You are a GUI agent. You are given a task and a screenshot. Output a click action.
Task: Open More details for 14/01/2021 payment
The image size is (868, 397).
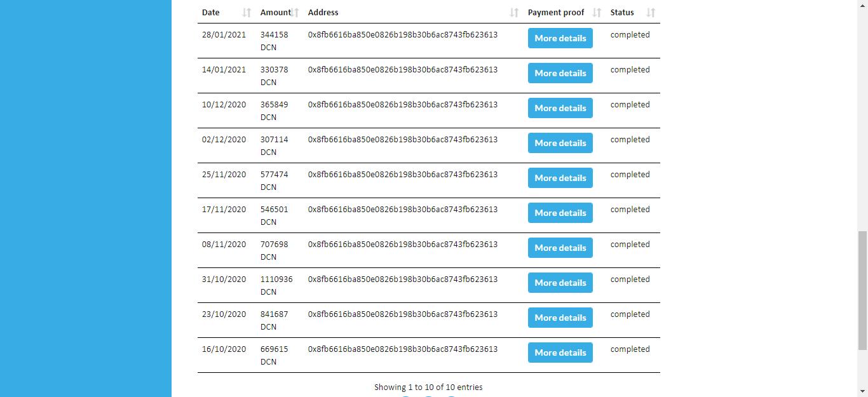tap(560, 73)
